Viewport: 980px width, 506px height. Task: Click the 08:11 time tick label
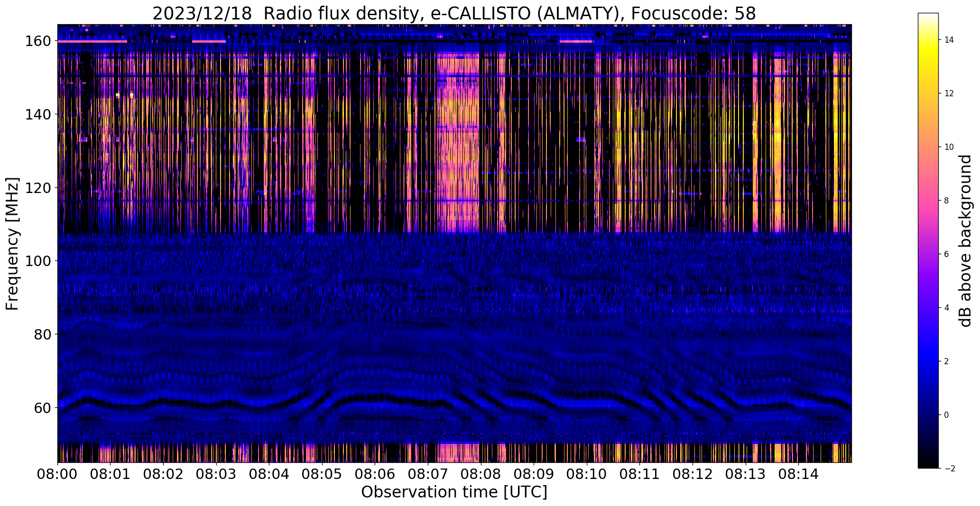click(639, 474)
